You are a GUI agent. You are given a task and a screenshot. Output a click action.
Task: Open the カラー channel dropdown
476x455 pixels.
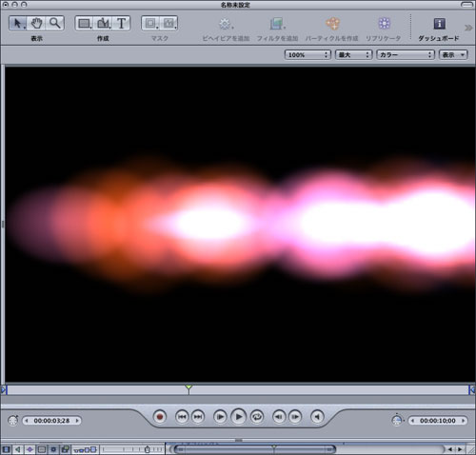coord(406,55)
